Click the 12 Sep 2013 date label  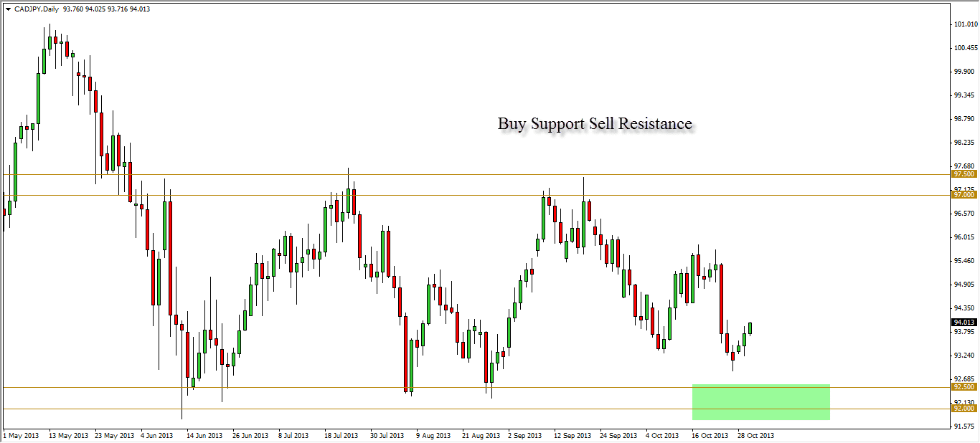(x=572, y=436)
